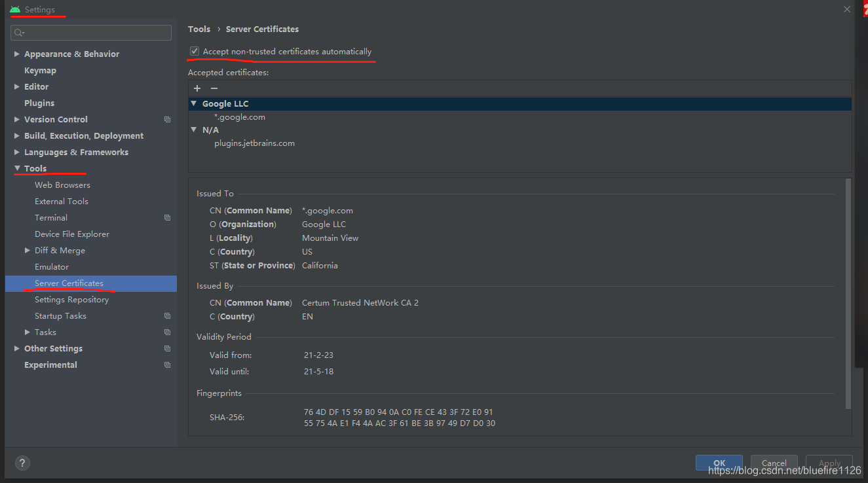
Task: Collapse the N/A certificate group
Action: (x=194, y=130)
